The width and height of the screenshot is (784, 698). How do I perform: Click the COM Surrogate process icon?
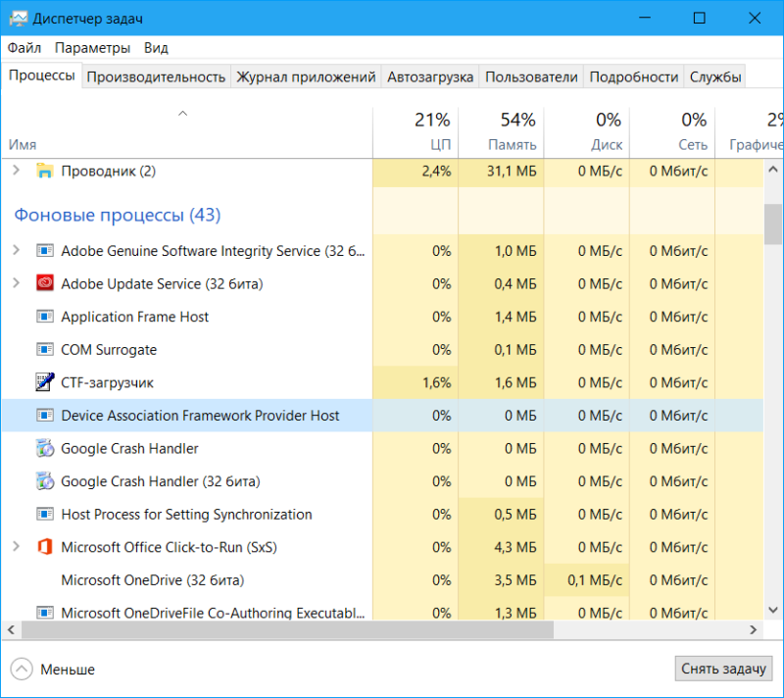pos(44,349)
